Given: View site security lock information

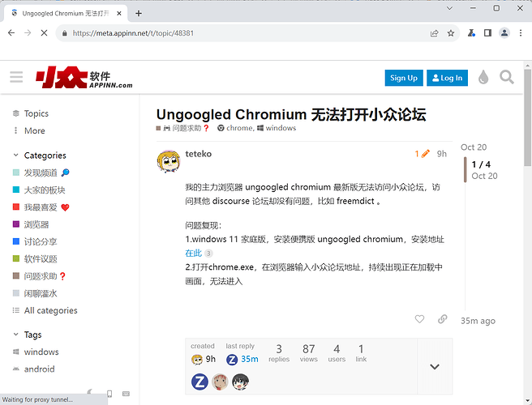Looking at the screenshot, I should [64, 33].
